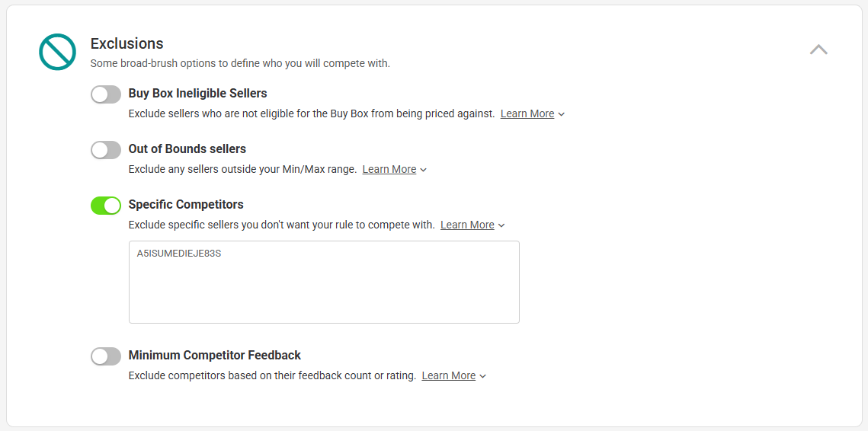Click the Minimum Competitor Feedback label
Screen dimensions: 868x431
tap(215, 355)
